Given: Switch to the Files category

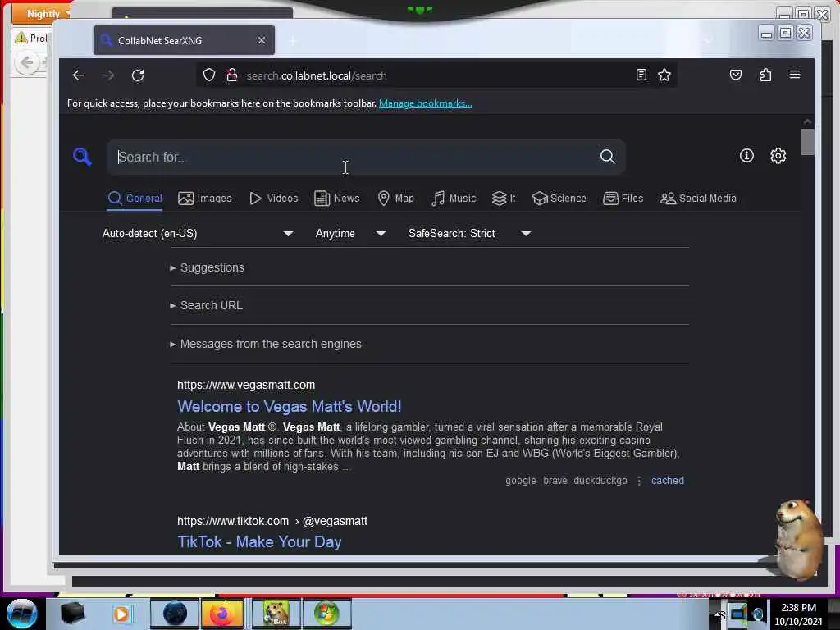Looking at the screenshot, I should (x=623, y=199).
